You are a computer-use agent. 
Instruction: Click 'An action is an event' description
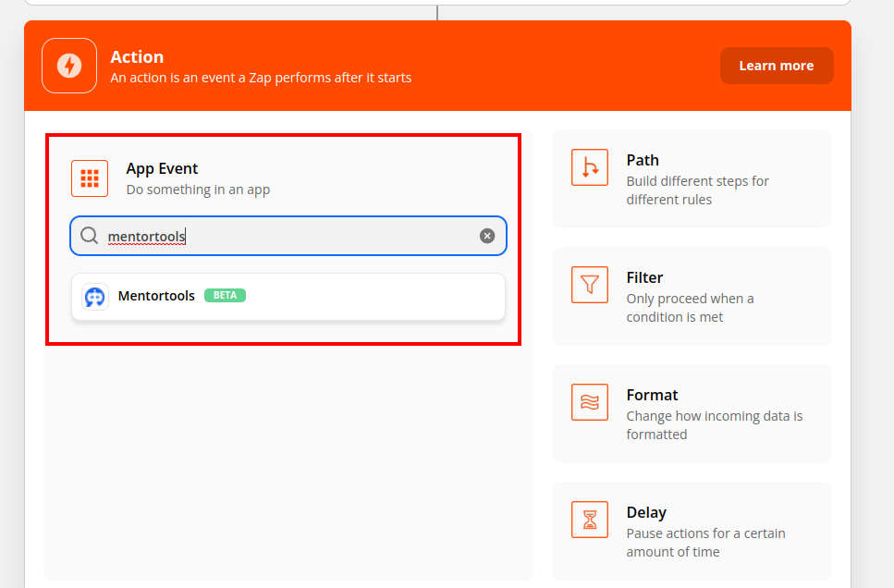coord(261,78)
